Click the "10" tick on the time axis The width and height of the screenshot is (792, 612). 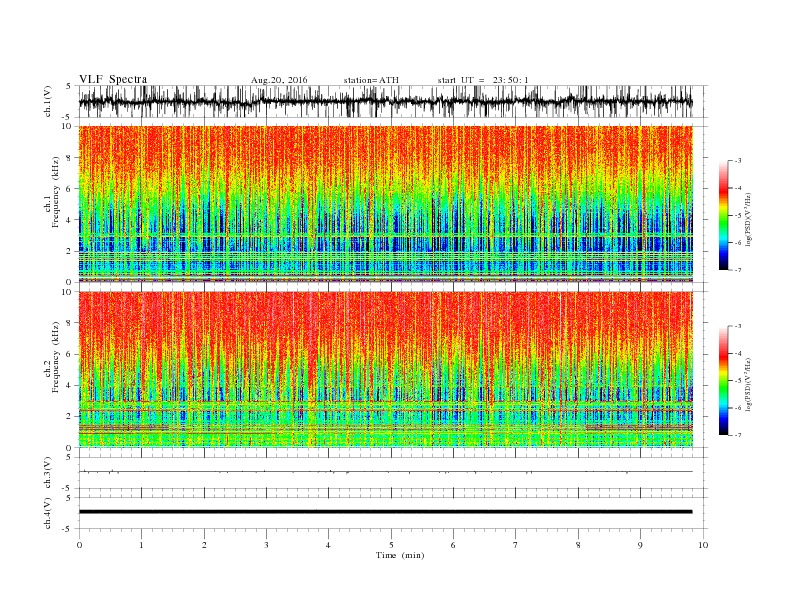pyautogui.click(x=703, y=545)
